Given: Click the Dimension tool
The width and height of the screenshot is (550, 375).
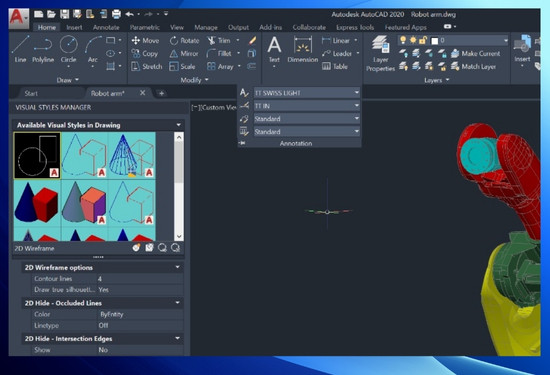Looking at the screenshot, I should [x=302, y=50].
